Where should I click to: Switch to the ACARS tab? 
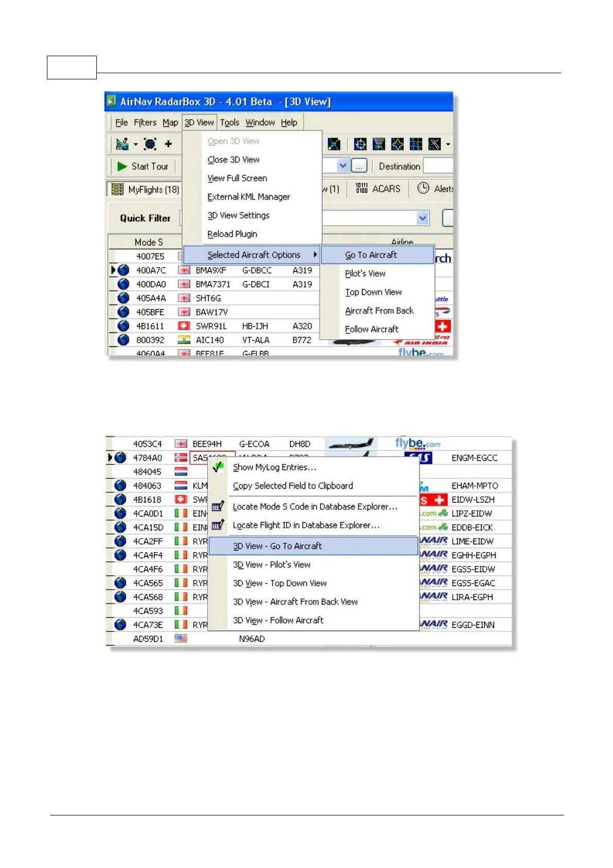click(379, 189)
